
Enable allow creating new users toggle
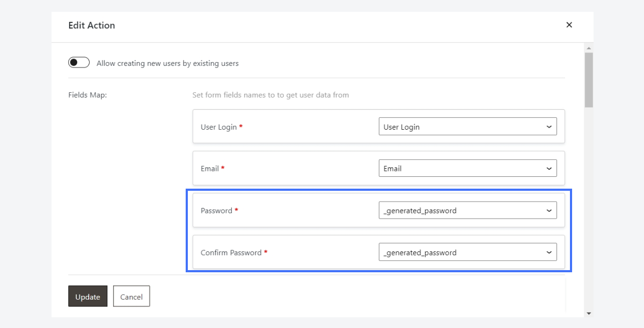click(78, 63)
